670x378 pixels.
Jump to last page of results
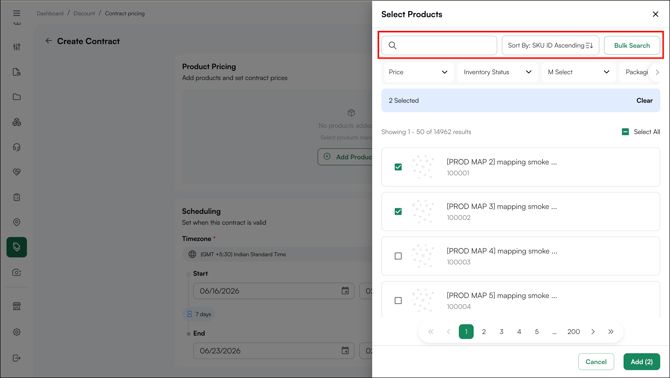(611, 331)
